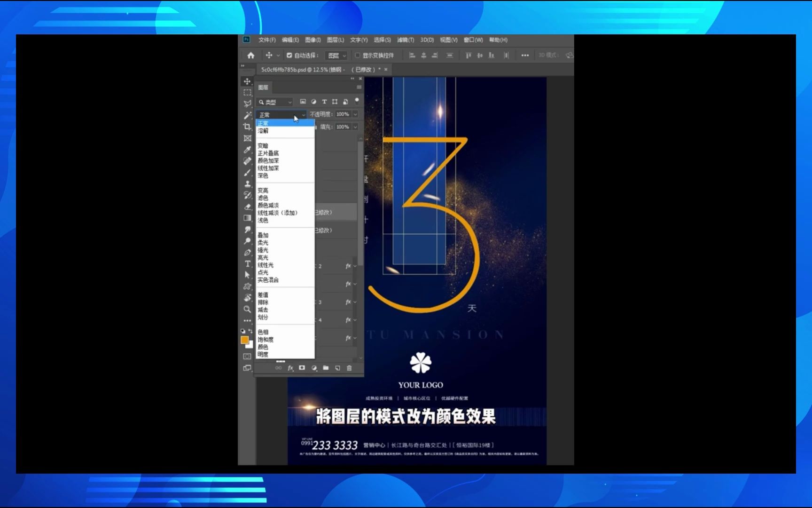The width and height of the screenshot is (812, 508).
Task: Open the Edit Toolbar three-dots button
Action: point(247,320)
